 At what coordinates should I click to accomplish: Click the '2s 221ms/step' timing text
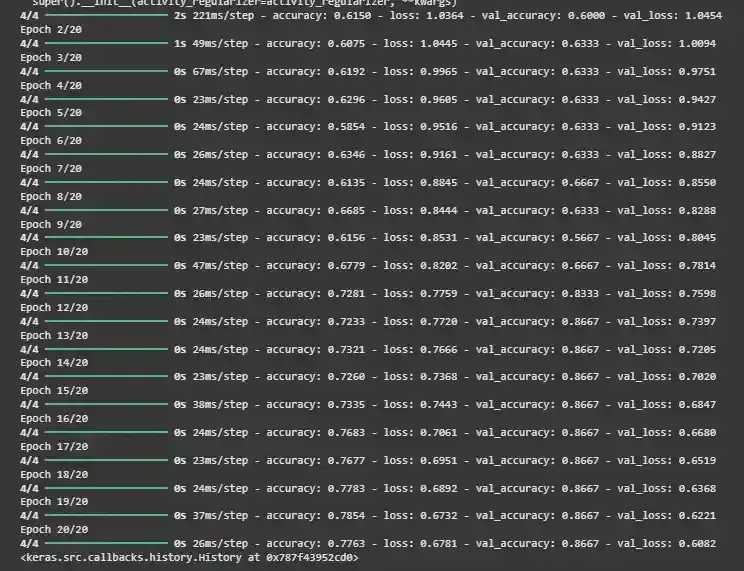(214, 16)
